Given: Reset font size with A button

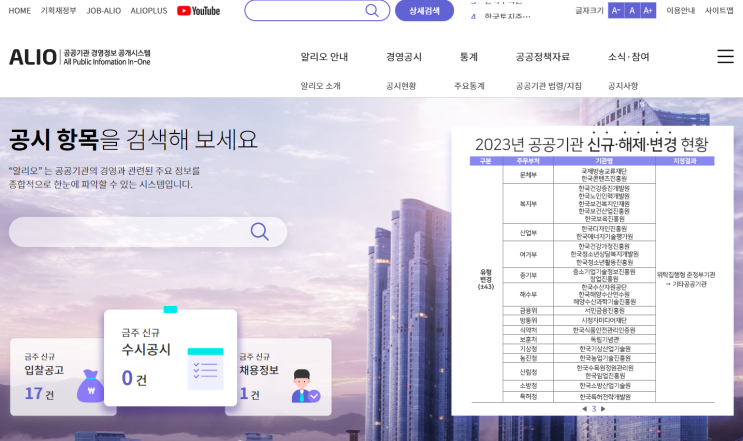Looking at the screenshot, I should coord(632,10).
